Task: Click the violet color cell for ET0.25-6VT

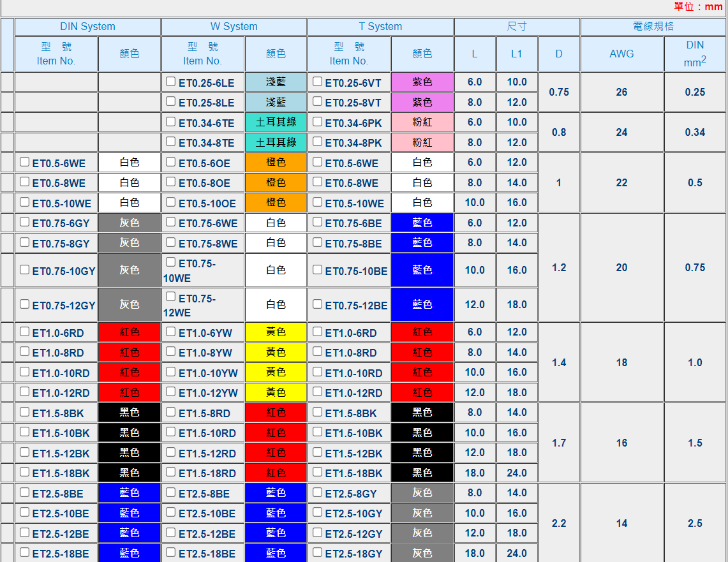Action: click(422, 82)
